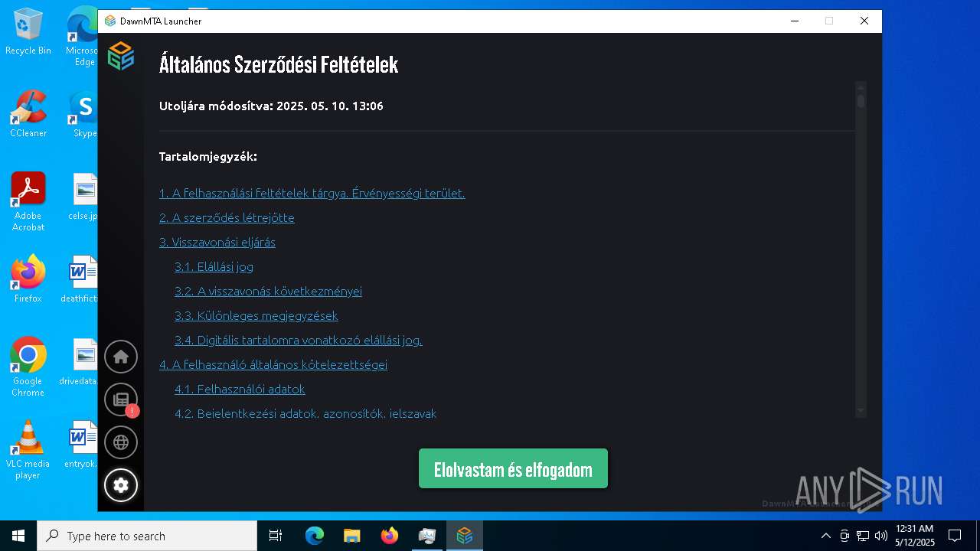Click the DawnMTA logo in the sidebar
The image size is (980, 551).
point(121,56)
